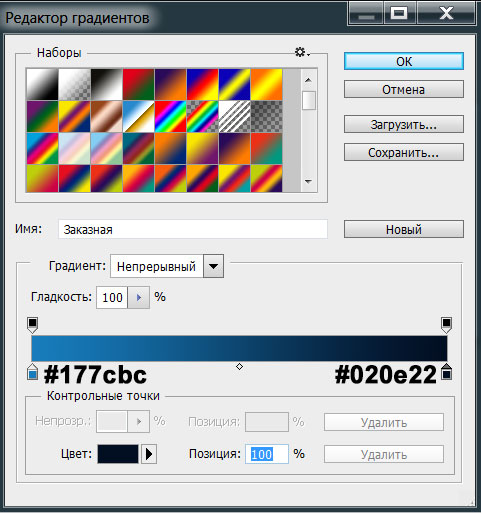Select the left blue color stop
The height and width of the screenshot is (513, 481).
pyautogui.click(x=32, y=372)
